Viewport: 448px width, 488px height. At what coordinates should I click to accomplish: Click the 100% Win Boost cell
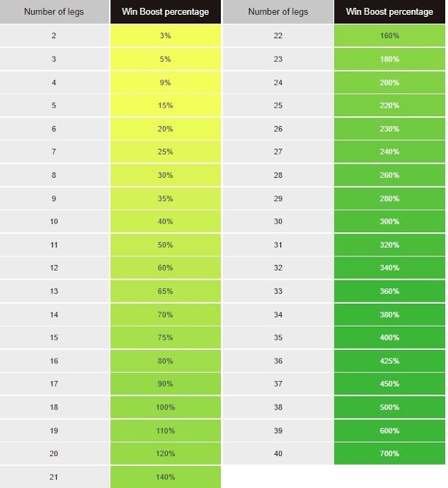pyautogui.click(x=165, y=407)
